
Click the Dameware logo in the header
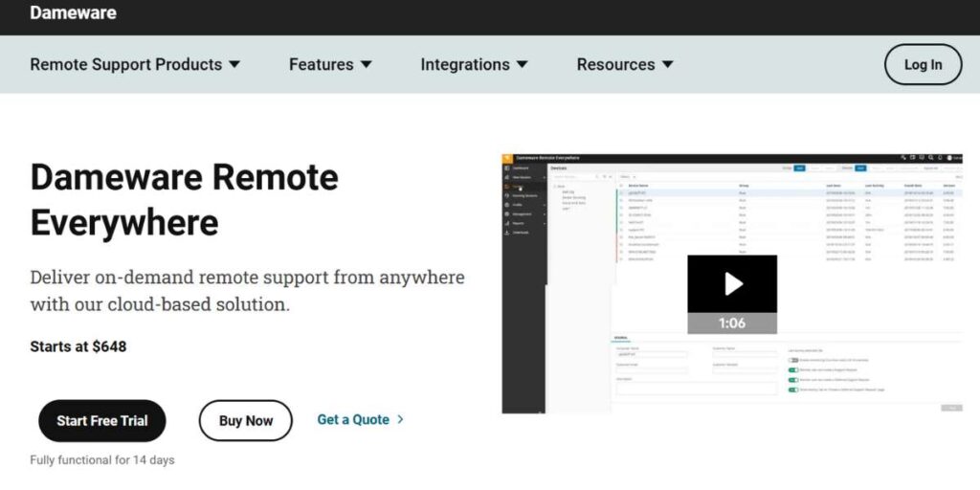click(x=73, y=12)
